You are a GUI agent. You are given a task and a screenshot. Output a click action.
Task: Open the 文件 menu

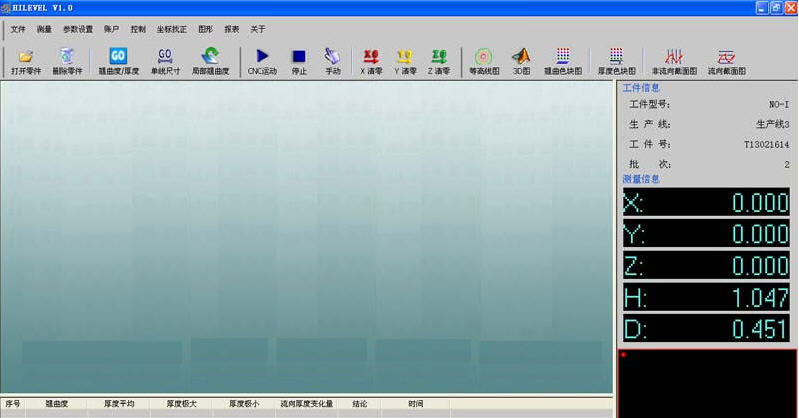tap(18, 29)
